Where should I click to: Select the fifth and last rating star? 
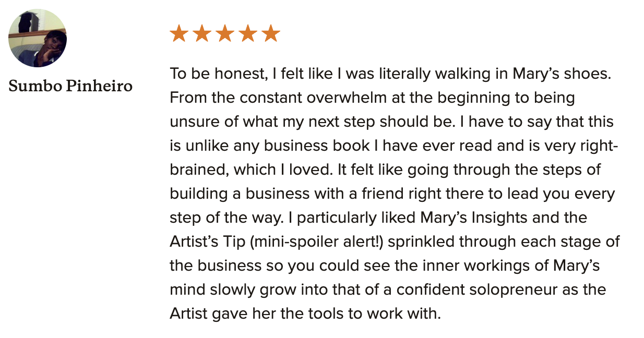pyautogui.click(x=271, y=34)
